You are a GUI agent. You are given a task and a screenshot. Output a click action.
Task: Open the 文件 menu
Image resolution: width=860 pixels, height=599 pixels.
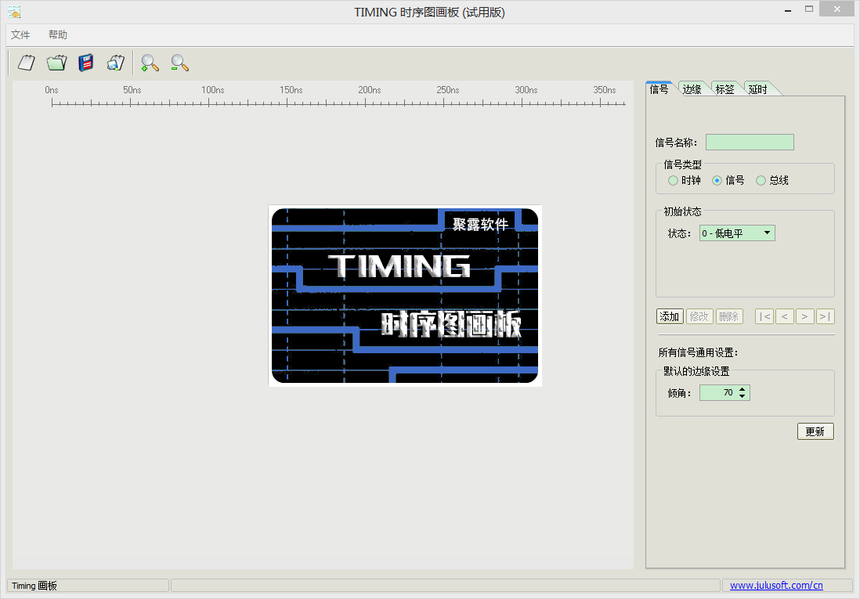coord(20,35)
